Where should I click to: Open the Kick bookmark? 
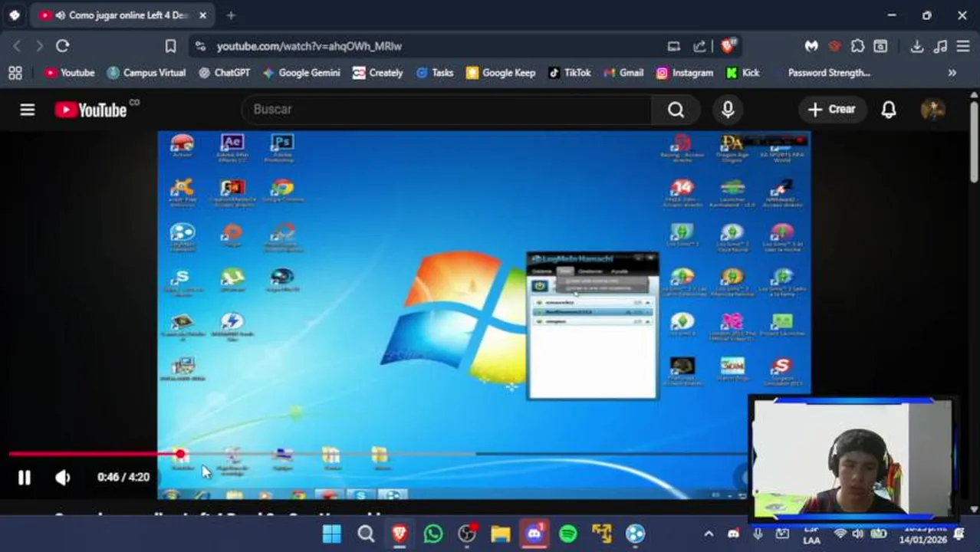pyautogui.click(x=742, y=73)
